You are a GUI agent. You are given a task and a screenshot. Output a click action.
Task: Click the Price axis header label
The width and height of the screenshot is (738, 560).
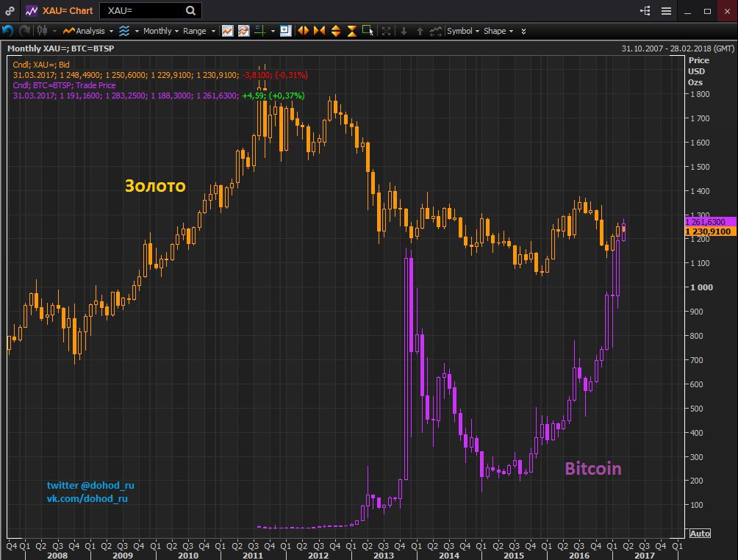(x=699, y=60)
